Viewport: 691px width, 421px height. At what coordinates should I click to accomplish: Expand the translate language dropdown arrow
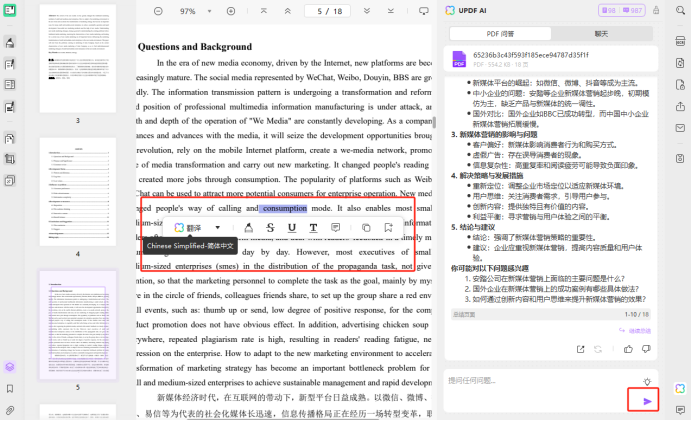[218, 227]
